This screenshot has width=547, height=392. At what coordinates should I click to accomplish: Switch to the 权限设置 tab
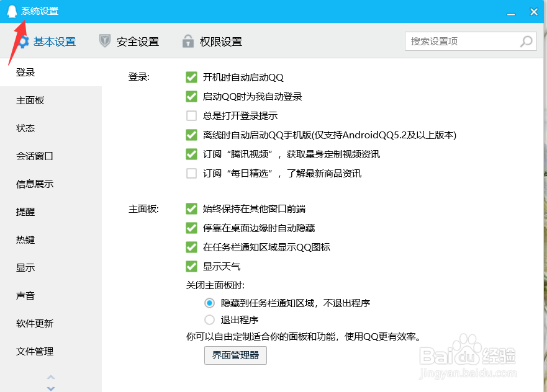tap(221, 42)
